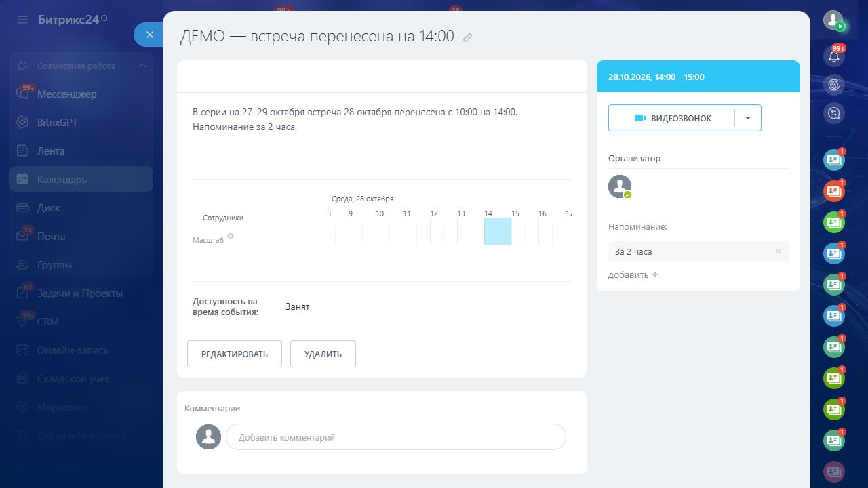Screen dimensions: 868x488
Task: Open Задачи и Проекты
Action: tap(81, 293)
